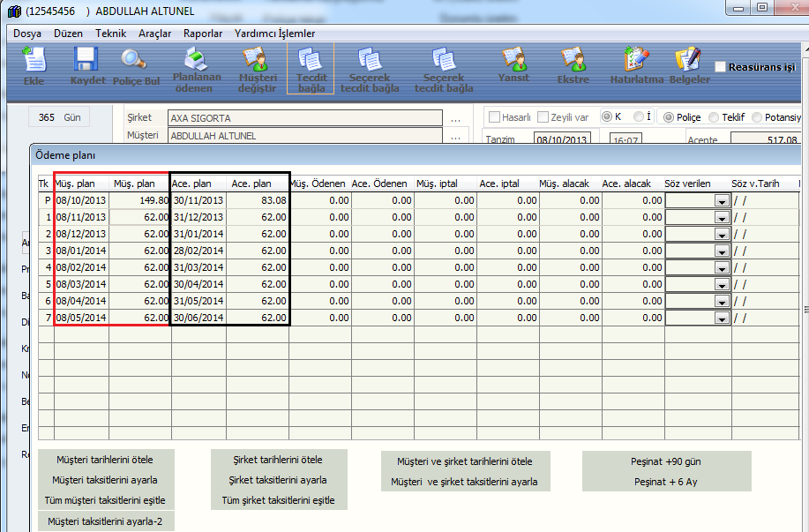Enable the Reasürans işi checkbox
The image size is (809, 532).
pos(721,67)
